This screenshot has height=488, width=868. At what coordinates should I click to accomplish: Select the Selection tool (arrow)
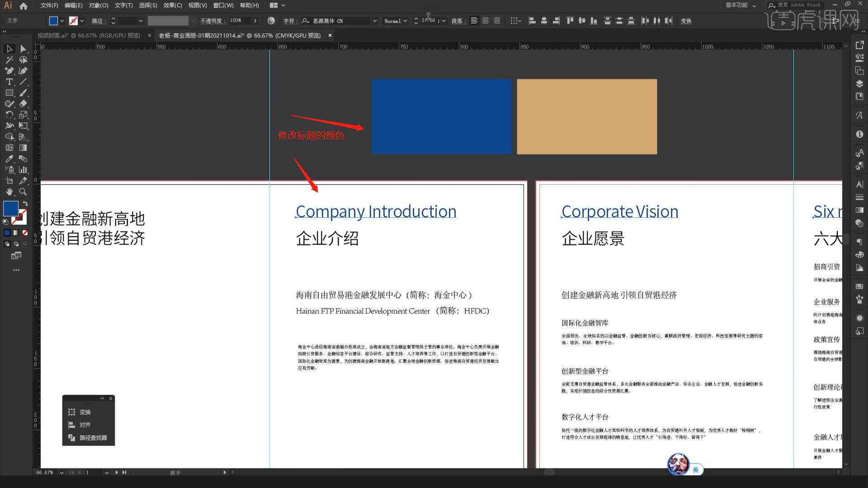(x=8, y=48)
